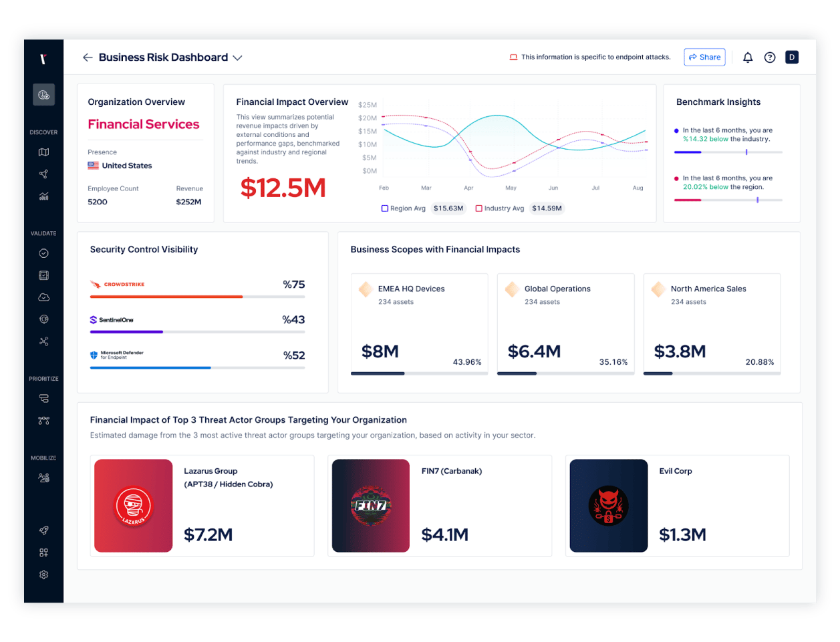Expand the Business Risk Dashboard dropdown chevron
The image size is (840, 642).
237,58
